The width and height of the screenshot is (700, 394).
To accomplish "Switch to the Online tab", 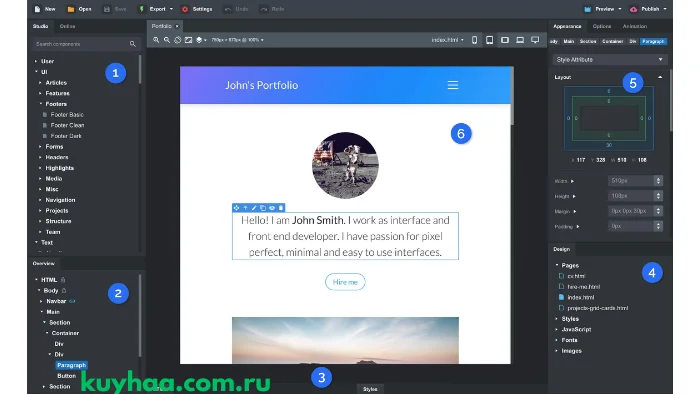I will tap(67, 26).
